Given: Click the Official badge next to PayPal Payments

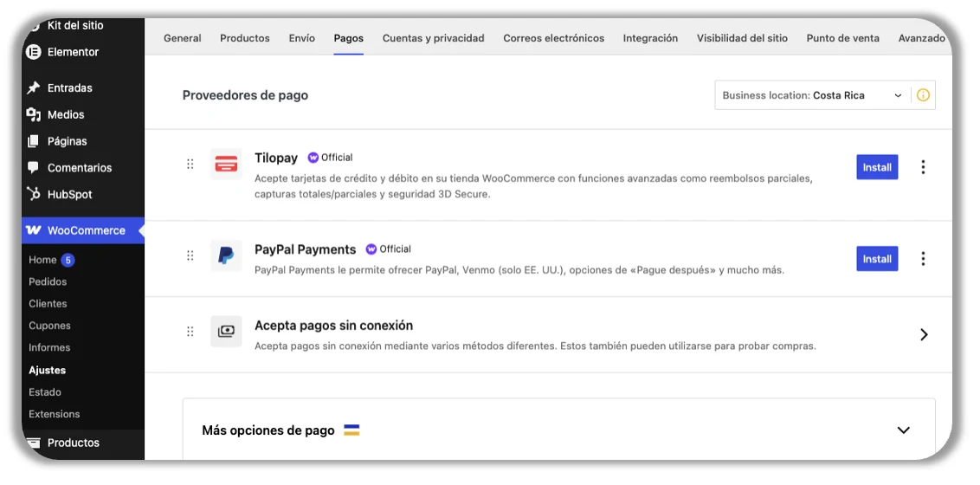Looking at the screenshot, I should coord(389,249).
